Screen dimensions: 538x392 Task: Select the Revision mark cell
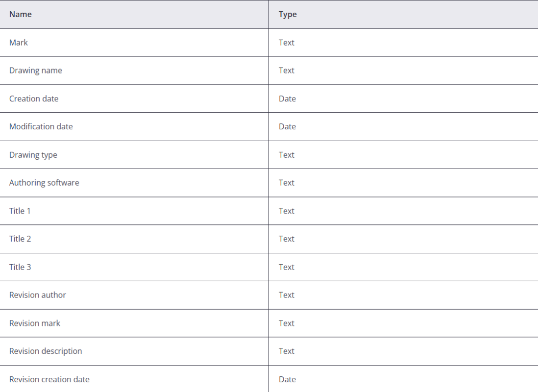[35, 323]
